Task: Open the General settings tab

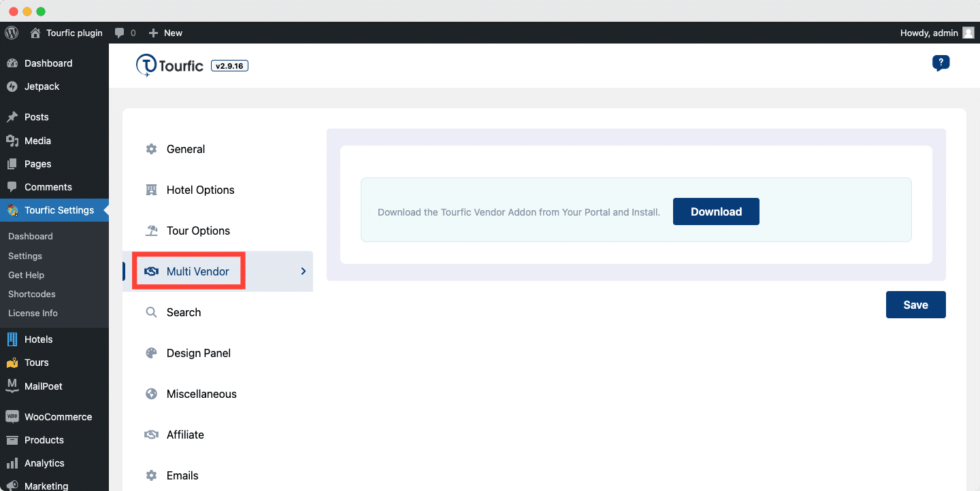Action: pos(218,149)
